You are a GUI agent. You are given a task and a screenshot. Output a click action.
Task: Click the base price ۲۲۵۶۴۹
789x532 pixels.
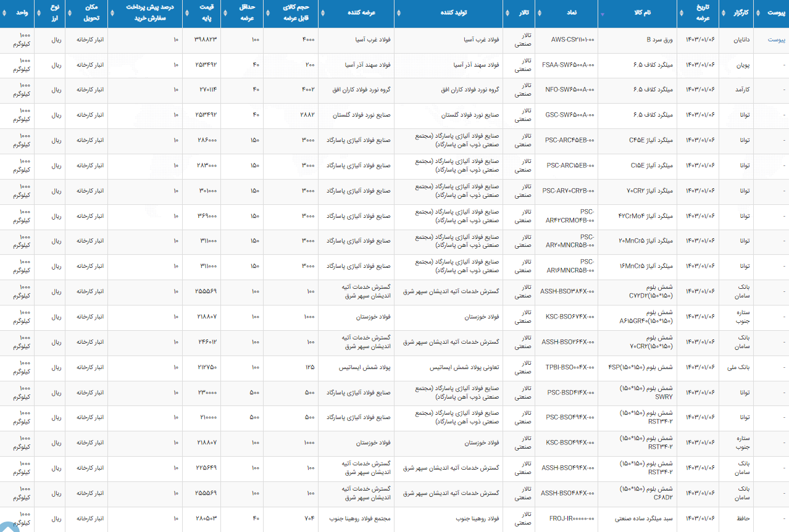[207, 468]
